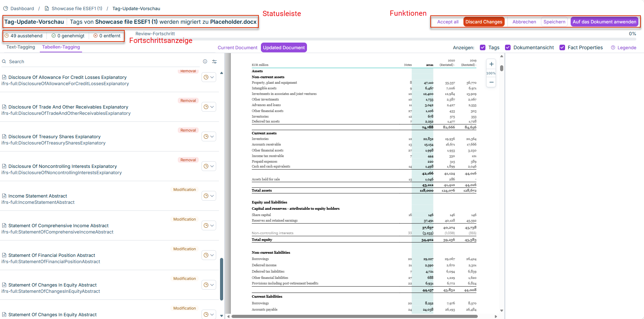Image resolution: width=644 pixels, height=319 pixels.
Task: Open the info icon beside the search field
Action: pos(205,61)
